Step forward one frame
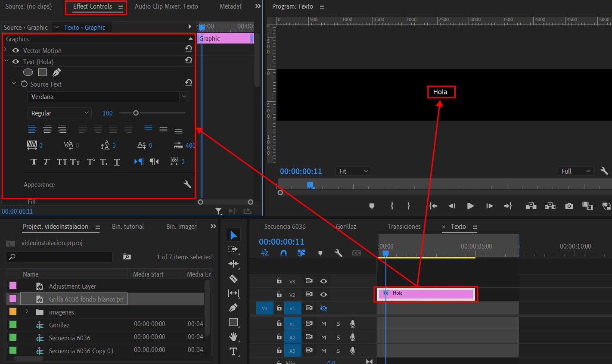The image size is (612, 364). 489,206
